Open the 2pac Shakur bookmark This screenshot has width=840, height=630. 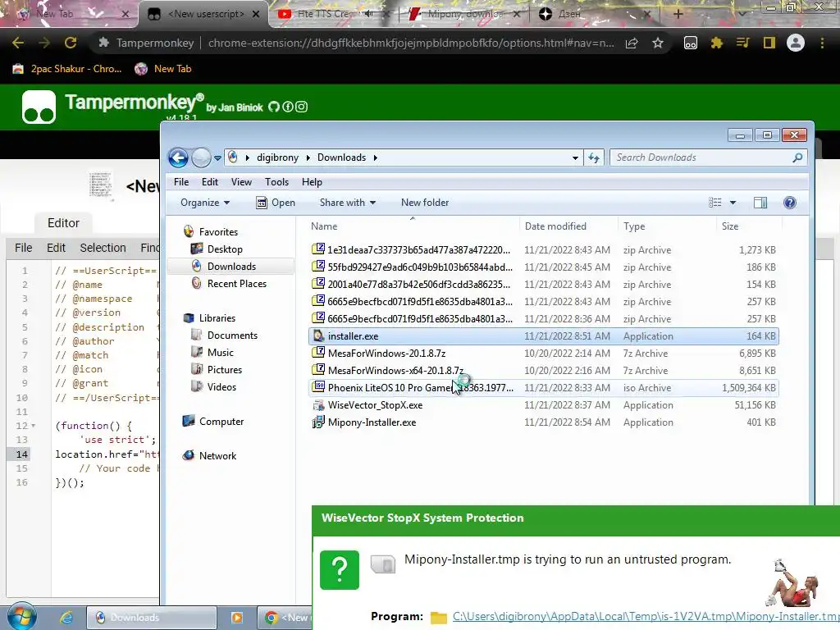tap(67, 69)
